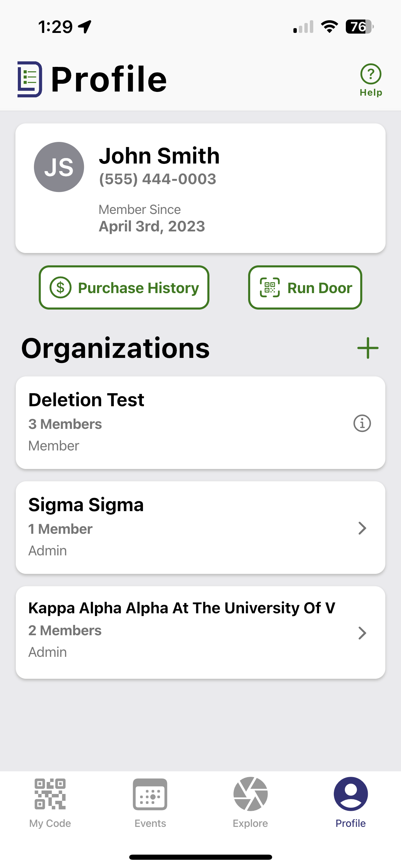Start Run Door

(305, 287)
